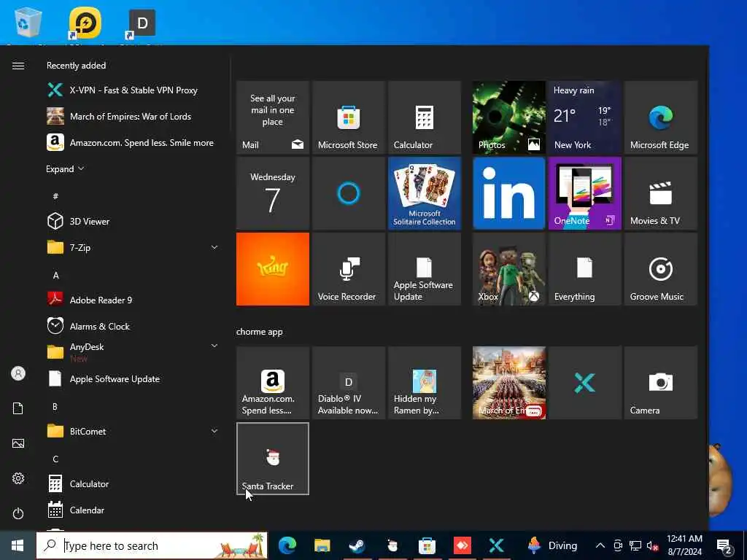Open the Wednesday 7 calendar tile
This screenshot has height=560, width=747.
(x=273, y=193)
